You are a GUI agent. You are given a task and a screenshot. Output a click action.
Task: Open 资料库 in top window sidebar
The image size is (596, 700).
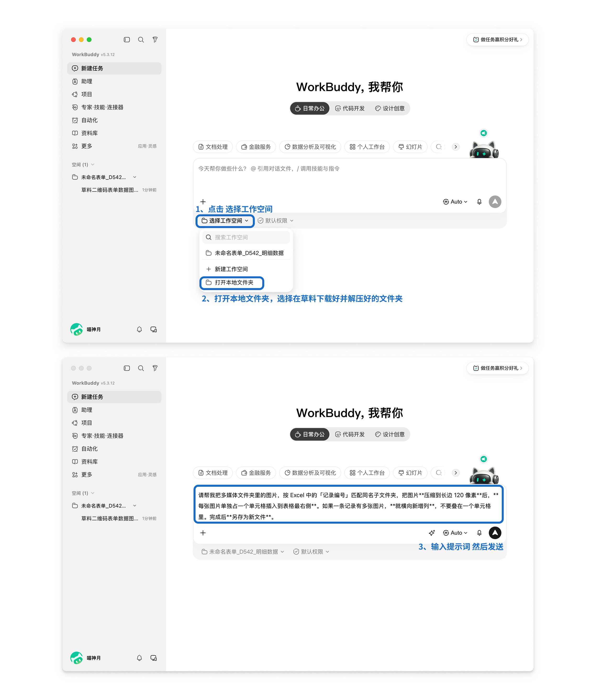pos(114,133)
